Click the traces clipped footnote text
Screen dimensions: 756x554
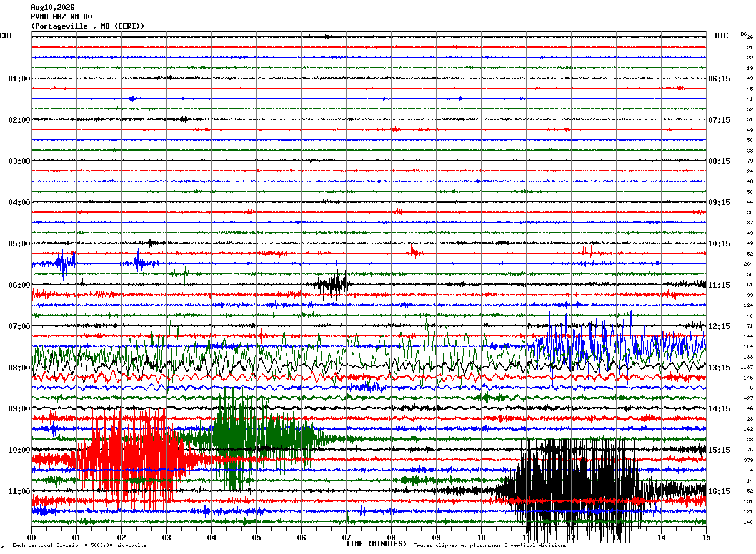click(490, 545)
